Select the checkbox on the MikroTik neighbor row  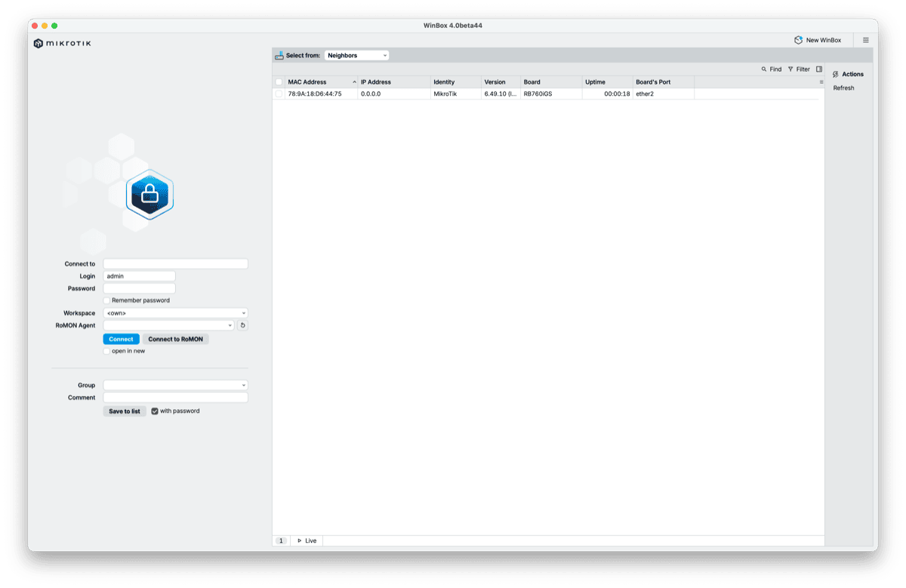point(278,94)
